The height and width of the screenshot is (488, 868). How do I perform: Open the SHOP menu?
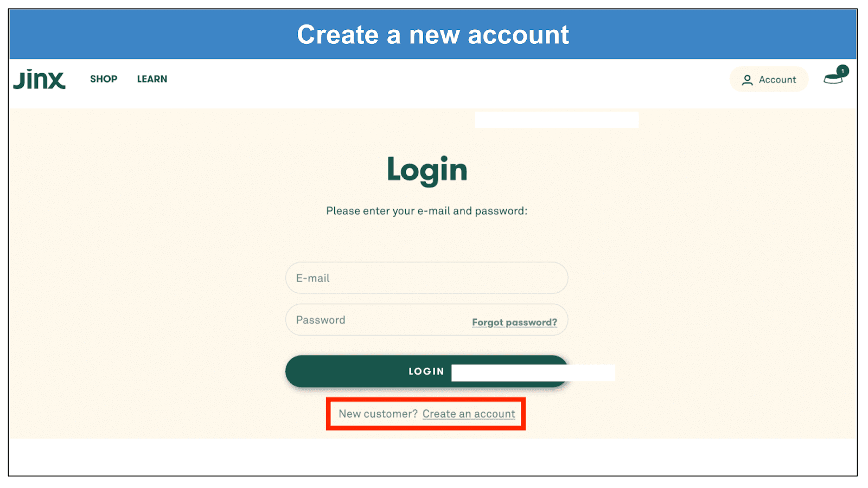tap(104, 79)
